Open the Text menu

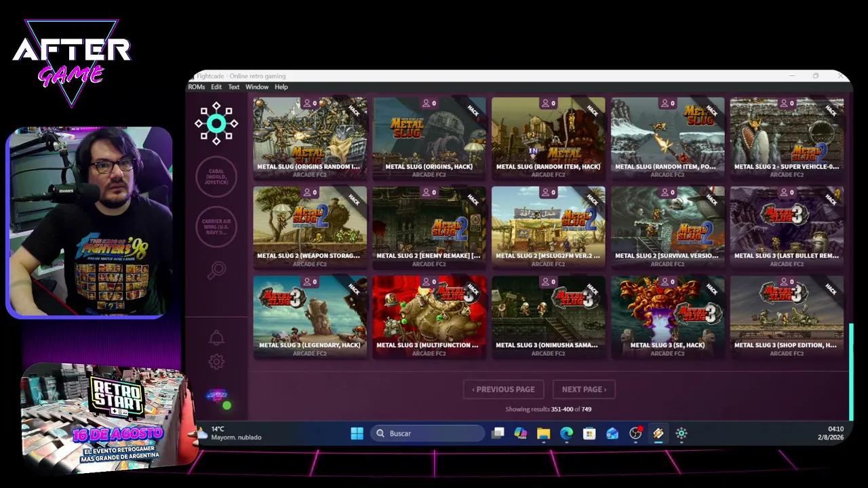point(234,87)
